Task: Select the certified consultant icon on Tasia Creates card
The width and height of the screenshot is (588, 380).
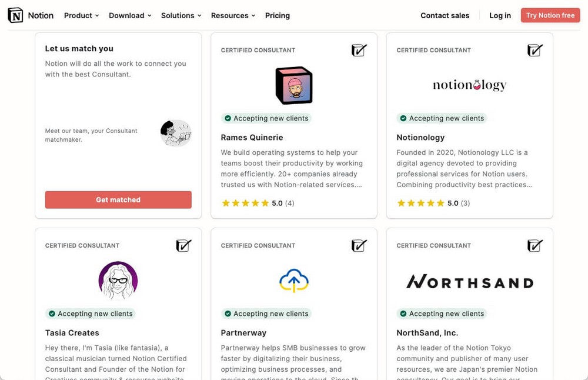Action: pos(183,246)
